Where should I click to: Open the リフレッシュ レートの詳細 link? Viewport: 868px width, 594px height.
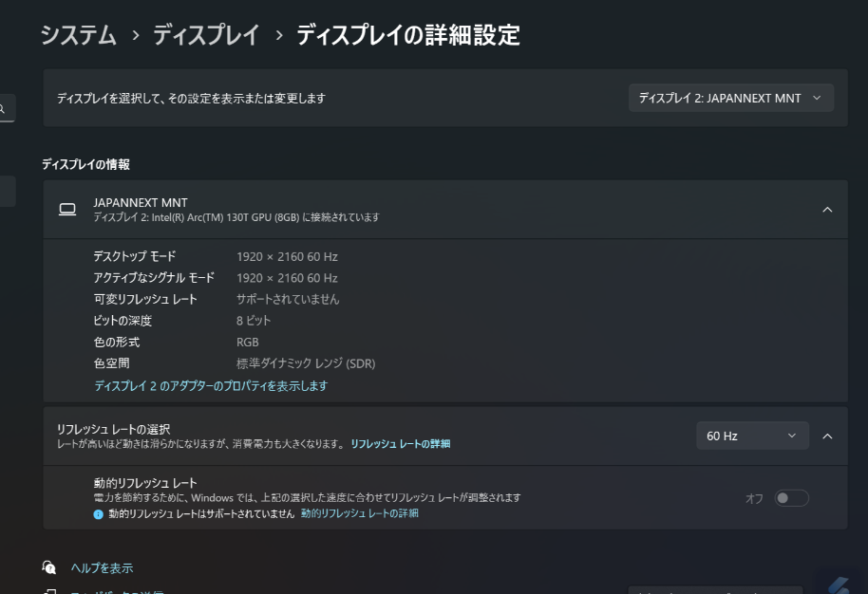pos(400,443)
